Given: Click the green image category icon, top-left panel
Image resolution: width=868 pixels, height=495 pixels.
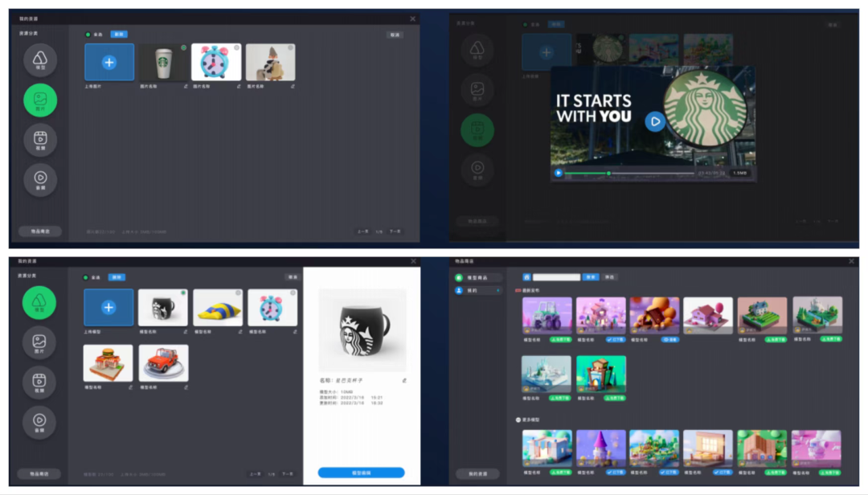Looking at the screenshot, I should (x=40, y=100).
